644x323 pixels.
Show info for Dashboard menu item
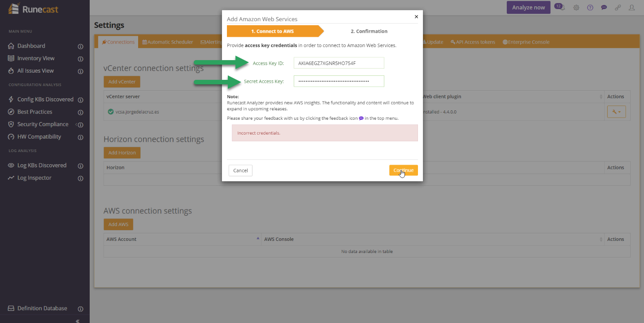click(x=81, y=46)
